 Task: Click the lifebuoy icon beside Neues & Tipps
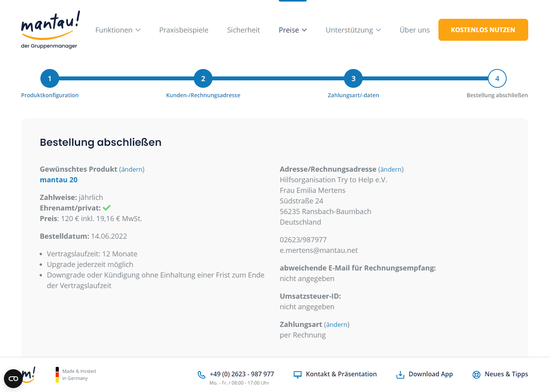point(476,375)
